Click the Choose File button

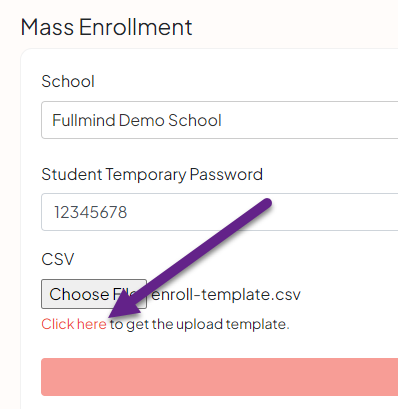click(94, 294)
